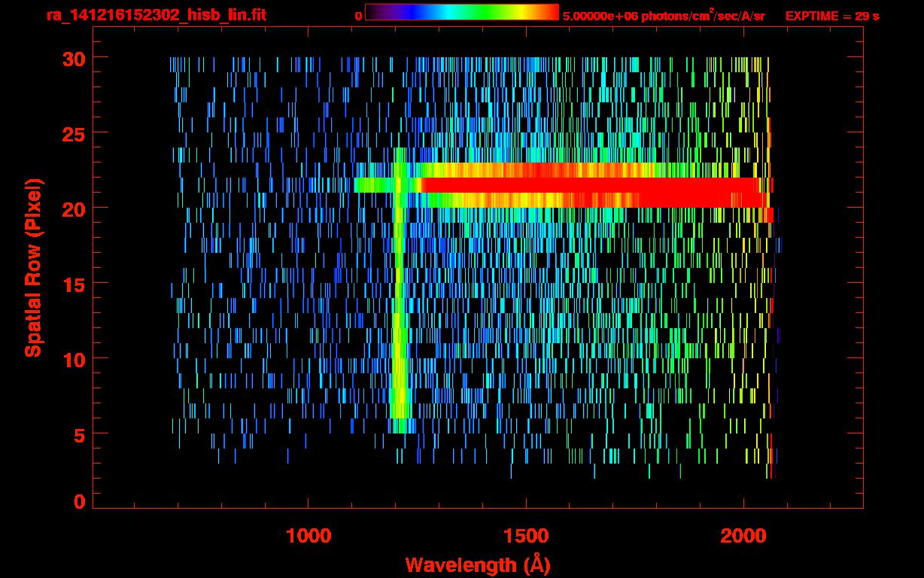Click the EXPTIME = 29 s text
The height and width of the screenshot is (578, 924).
pyautogui.click(x=832, y=15)
